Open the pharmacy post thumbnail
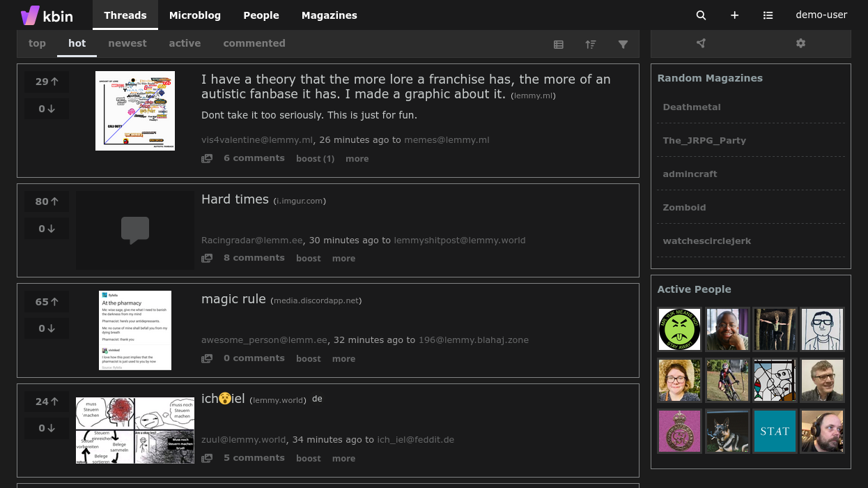Image resolution: width=868 pixels, height=488 pixels. coord(135,330)
